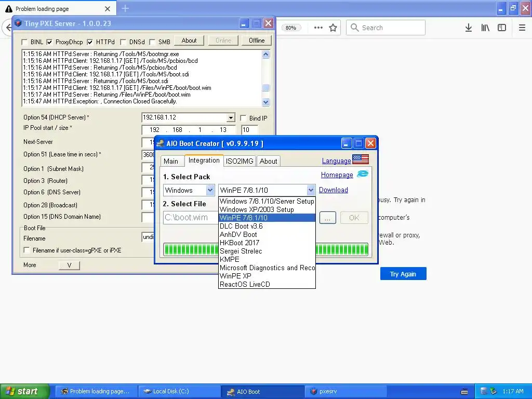Open the Download link
The width and height of the screenshot is (532, 399).
[333, 190]
